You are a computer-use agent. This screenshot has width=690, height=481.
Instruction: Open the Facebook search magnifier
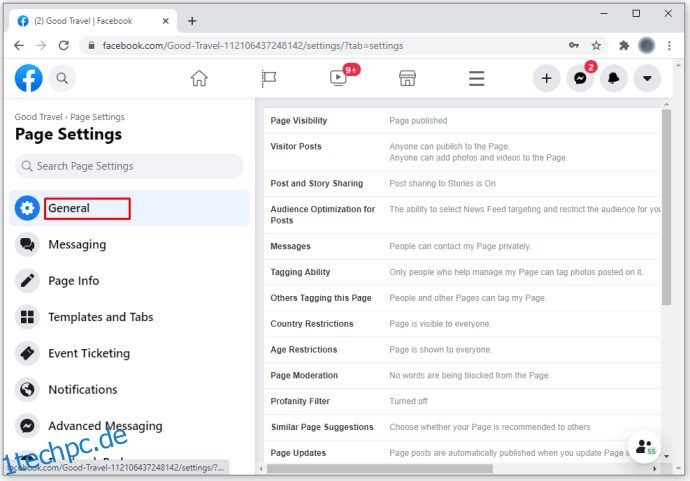(62, 78)
